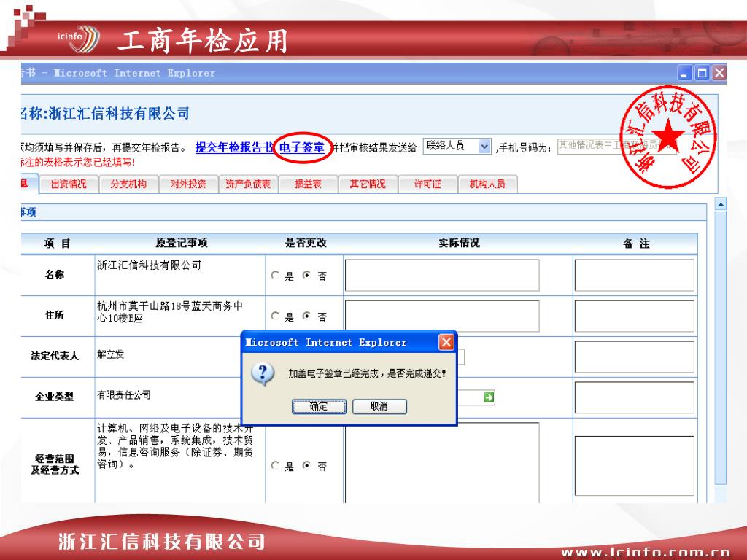Click the text 有限责任公司
Viewport: 747px width, 560px height.
point(124,394)
